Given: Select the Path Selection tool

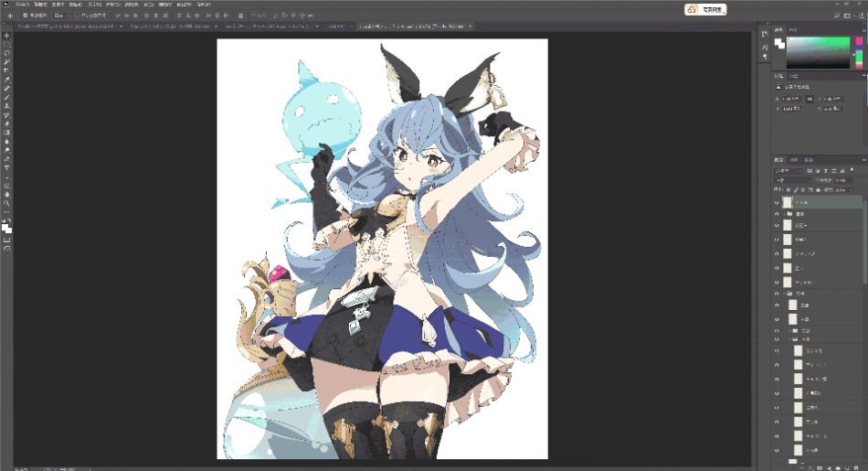Looking at the screenshot, I should [6, 177].
